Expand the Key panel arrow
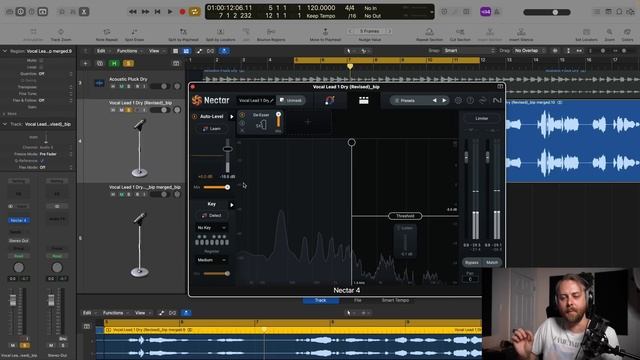The image size is (640, 360). (x=232, y=205)
